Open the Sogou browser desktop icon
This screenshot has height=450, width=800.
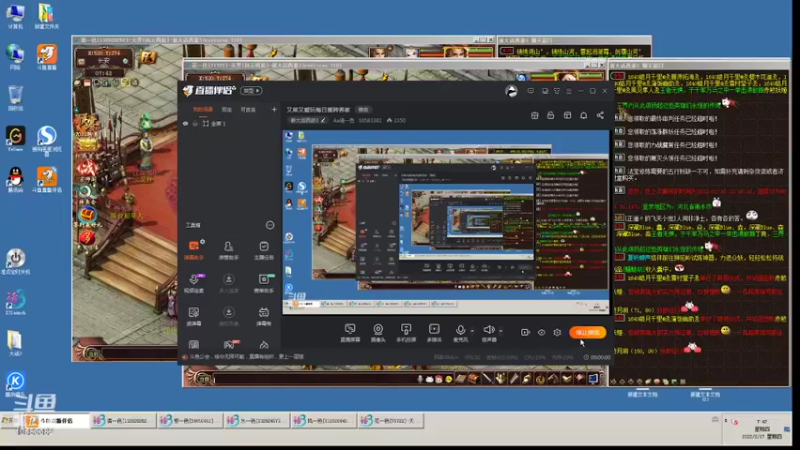pos(46,140)
